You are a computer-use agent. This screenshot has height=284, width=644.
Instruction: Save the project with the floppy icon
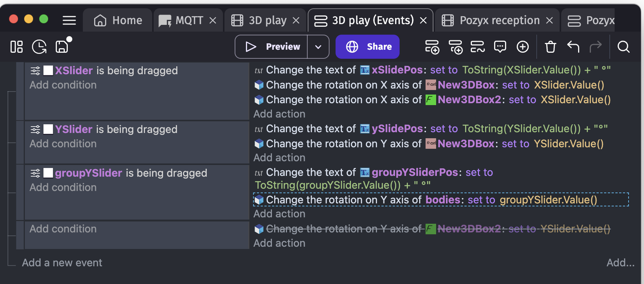click(x=62, y=47)
